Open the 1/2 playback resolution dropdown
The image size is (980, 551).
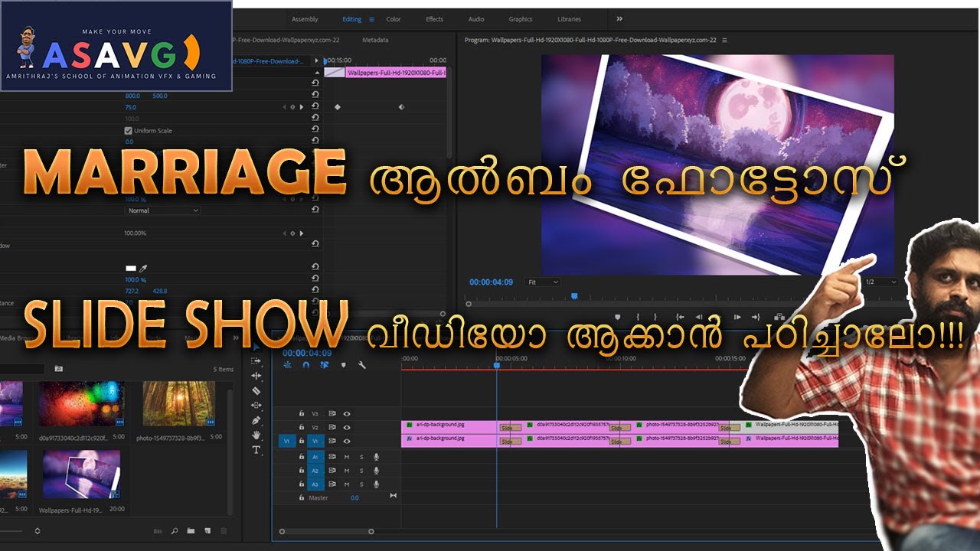click(x=880, y=282)
